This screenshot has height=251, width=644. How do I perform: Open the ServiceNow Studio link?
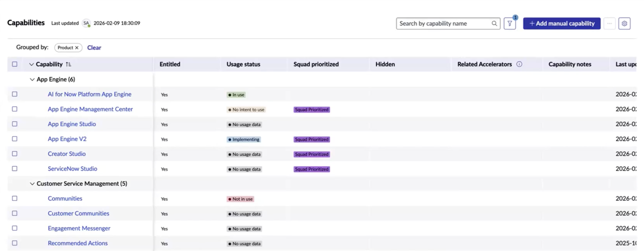click(x=72, y=168)
